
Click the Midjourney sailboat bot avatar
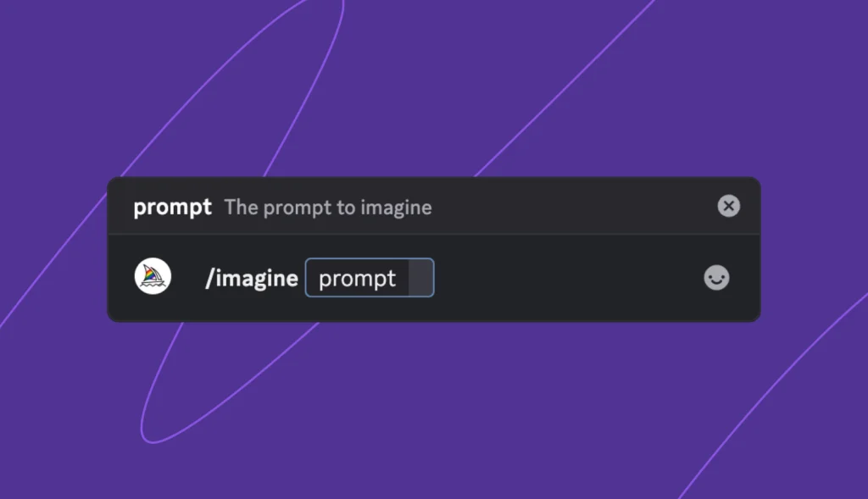[153, 277]
